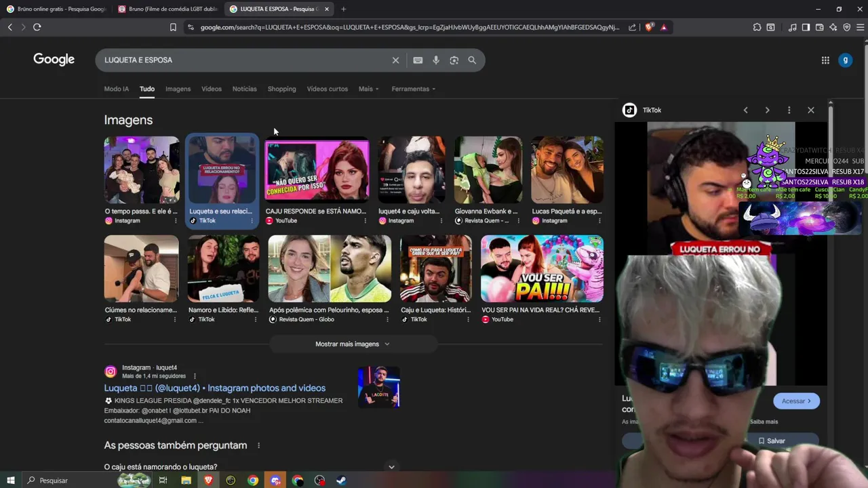
Task: Switch to the Vídeos tab
Action: tap(212, 89)
